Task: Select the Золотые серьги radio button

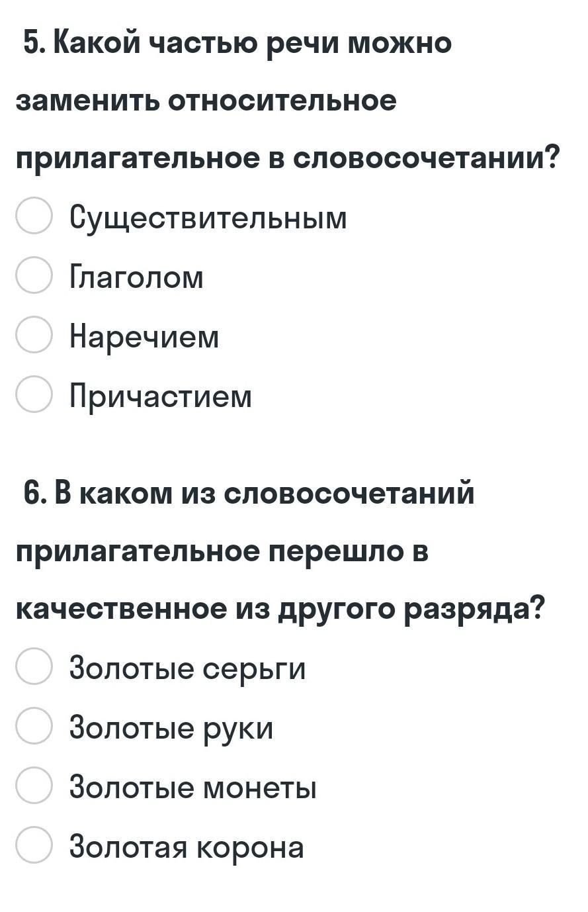Action: 34,666
